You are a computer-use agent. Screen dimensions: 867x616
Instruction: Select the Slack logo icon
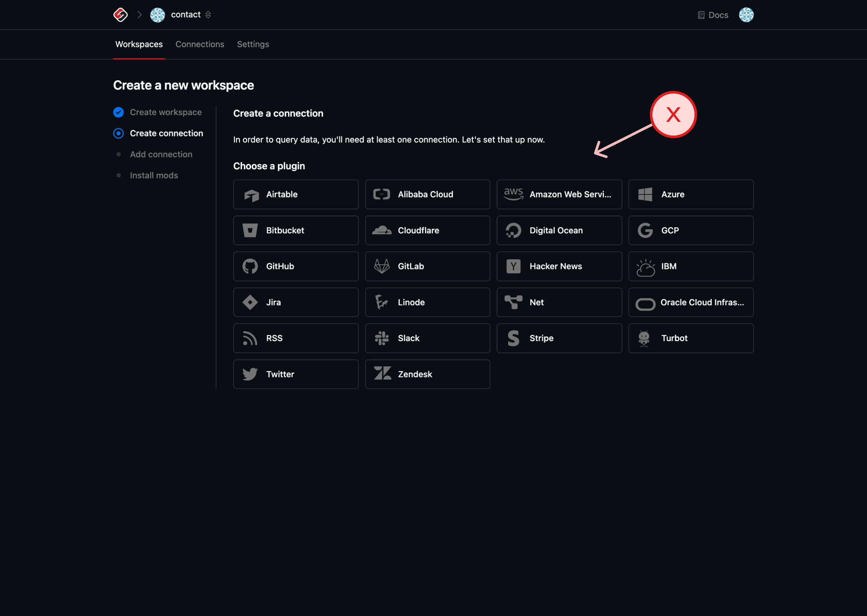pos(382,338)
